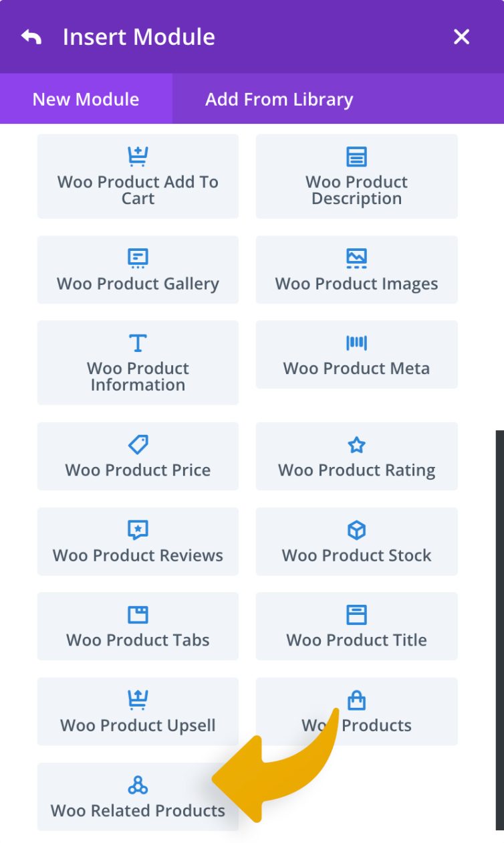Add the Woo Related Products module

coord(138,796)
